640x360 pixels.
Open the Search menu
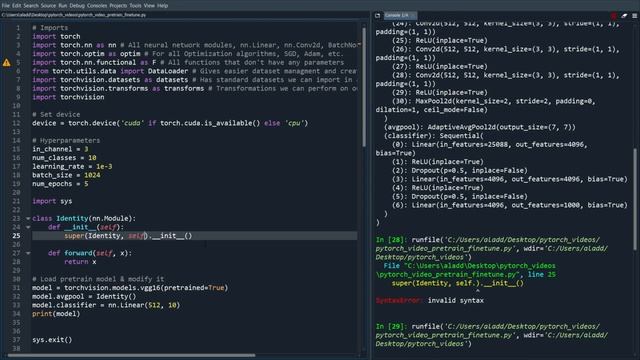(x=31, y=5)
